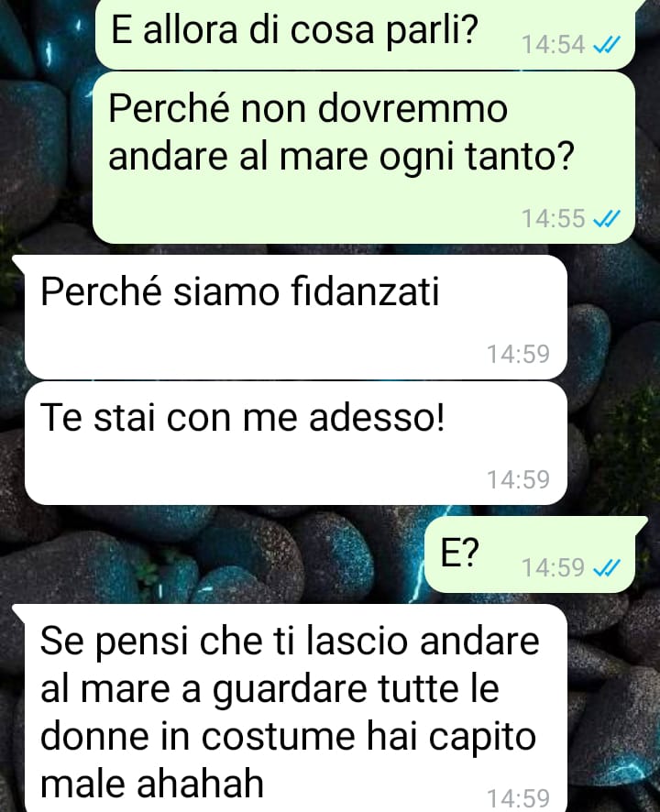The height and width of the screenshot is (812, 660).
Task: Tap the text 'male ahahah' in last message
Action: pos(152,784)
